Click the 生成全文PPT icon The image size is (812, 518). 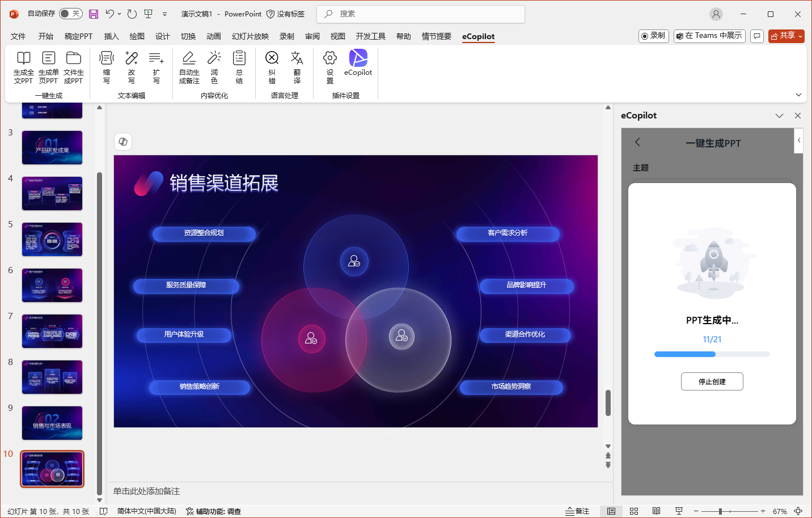pyautogui.click(x=23, y=58)
